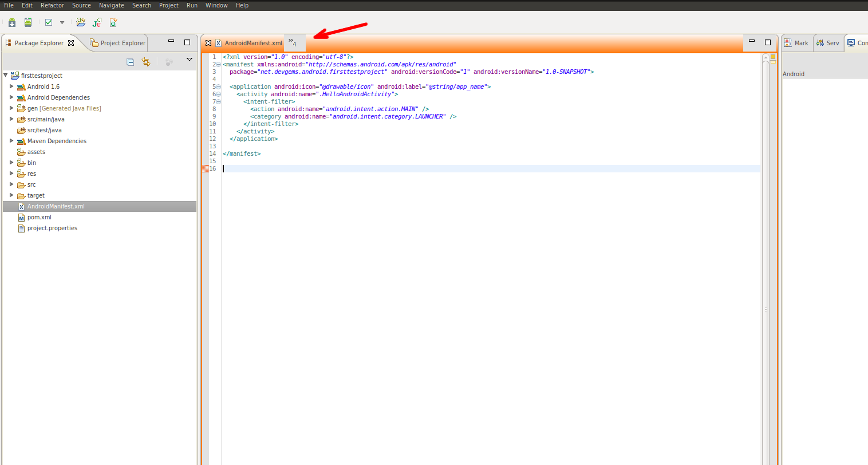Show the hidden editor tabs list (»4)
Image resolution: width=868 pixels, height=465 pixels.
point(293,43)
